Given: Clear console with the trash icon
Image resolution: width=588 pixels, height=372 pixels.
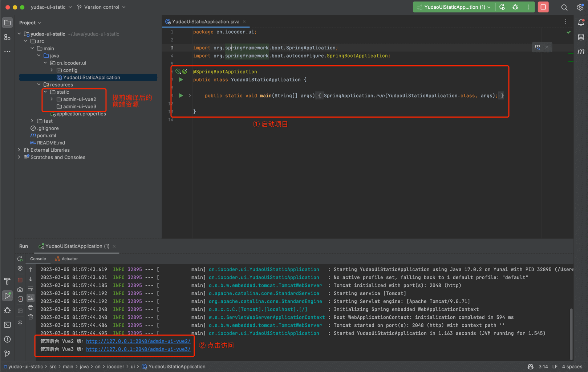Looking at the screenshot, I should coord(31,317).
